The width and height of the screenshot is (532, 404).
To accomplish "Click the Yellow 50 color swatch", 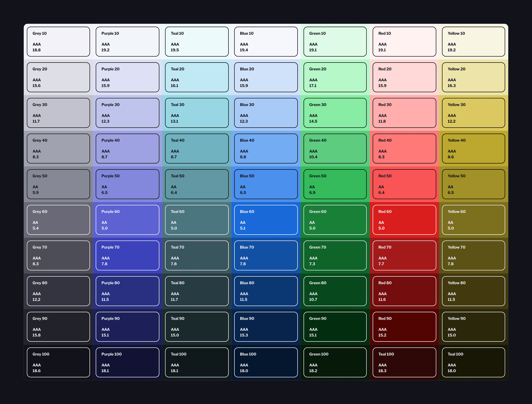I will click(x=473, y=184).
